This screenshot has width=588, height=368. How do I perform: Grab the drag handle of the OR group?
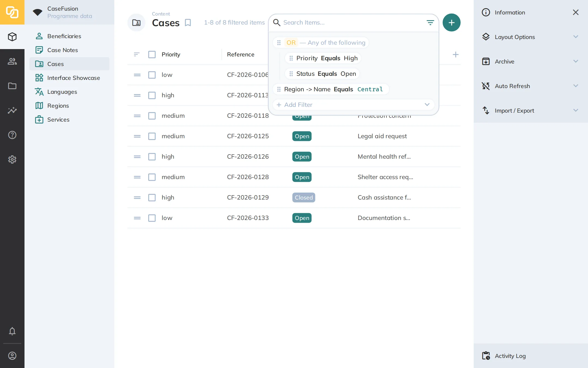pyautogui.click(x=279, y=43)
